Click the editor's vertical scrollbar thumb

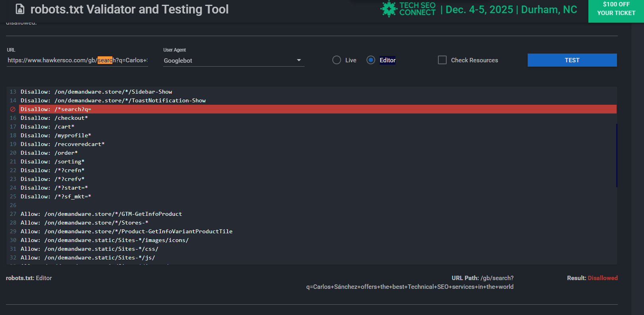point(617,155)
